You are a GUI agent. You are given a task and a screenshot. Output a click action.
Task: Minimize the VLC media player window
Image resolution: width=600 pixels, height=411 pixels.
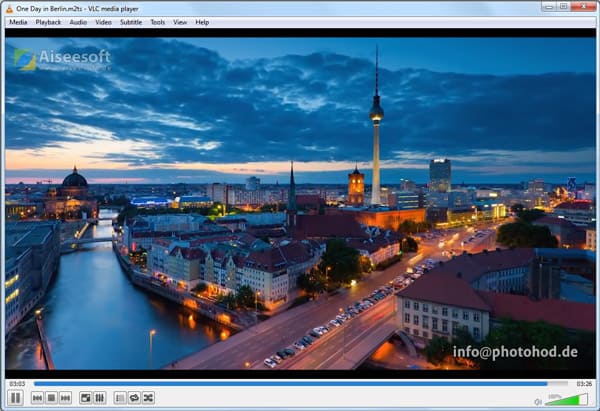(549, 7)
